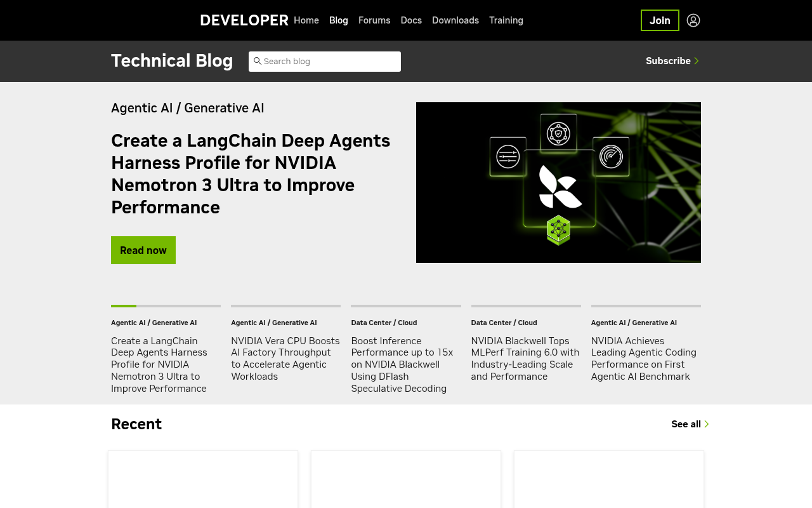Image resolution: width=812 pixels, height=508 pixels.
Task: Open the Downloads nav item
Action: 455,20
